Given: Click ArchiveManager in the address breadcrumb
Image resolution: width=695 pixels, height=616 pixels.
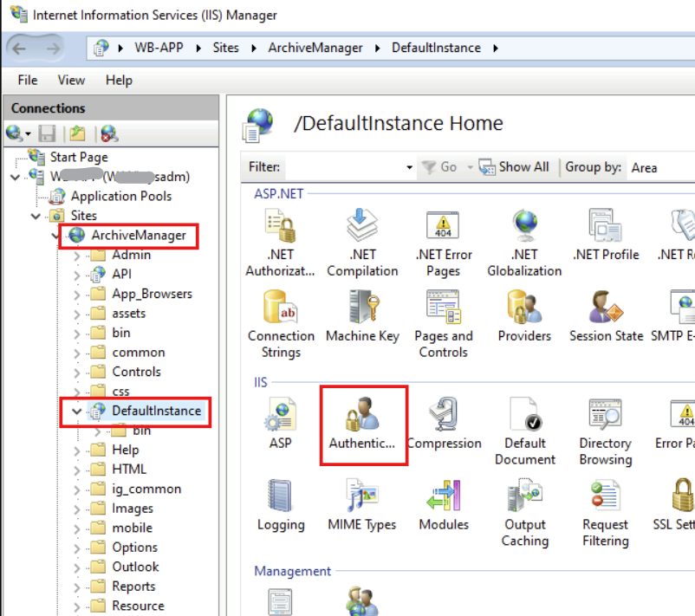Looking at the screenshot, I should coord(315,48).
